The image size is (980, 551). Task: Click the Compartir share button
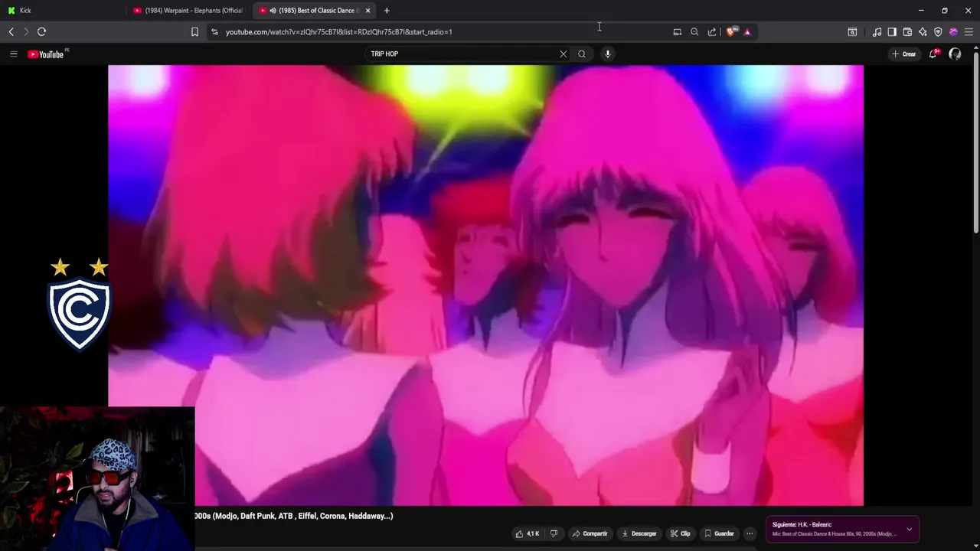click(590, 533)
